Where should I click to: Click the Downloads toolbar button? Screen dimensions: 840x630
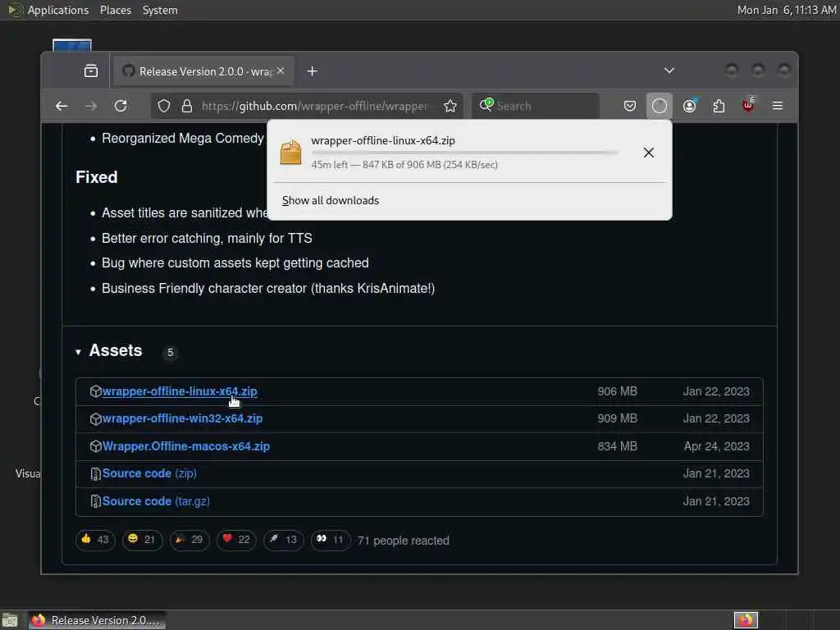[x=660, y=106]
